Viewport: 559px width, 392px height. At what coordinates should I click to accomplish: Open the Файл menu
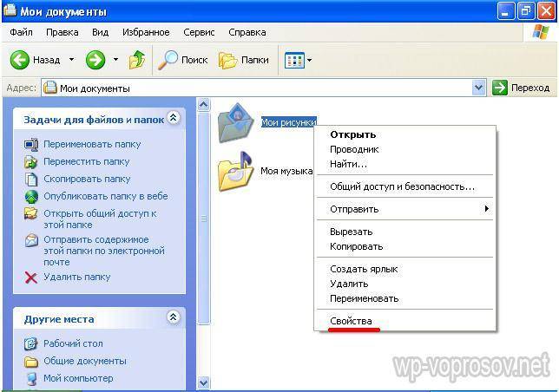coord(21,32)
